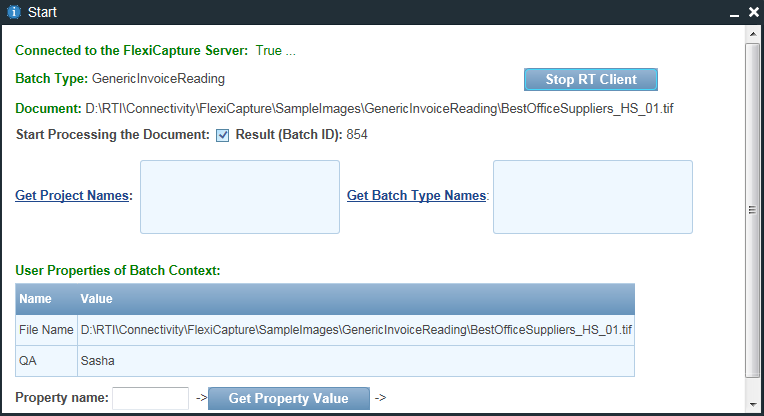
Task: Click the Name column header
Action: click(x=36, y=299)
